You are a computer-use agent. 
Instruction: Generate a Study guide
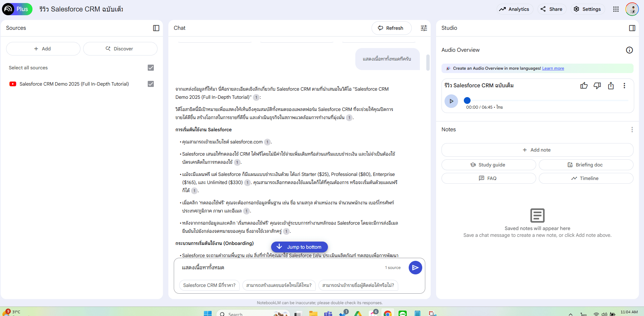click(x=488, y=165)
